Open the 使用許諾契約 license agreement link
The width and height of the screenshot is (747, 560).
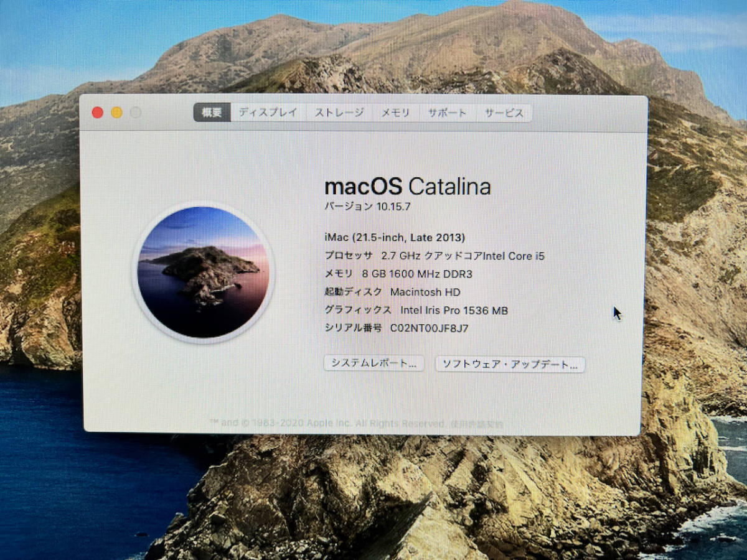coord(477,424)
